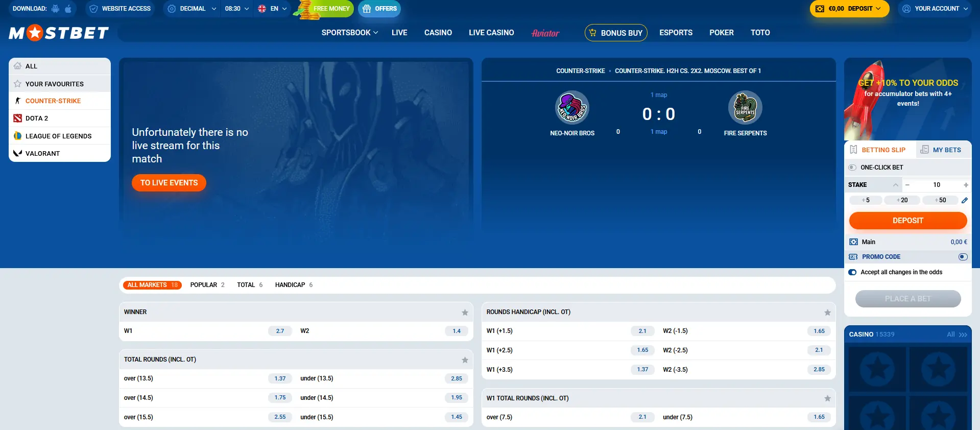Viewport: 980px width, 430px height.
Task: Select under (14.5) odds 1.95
Action: (457, 397)
